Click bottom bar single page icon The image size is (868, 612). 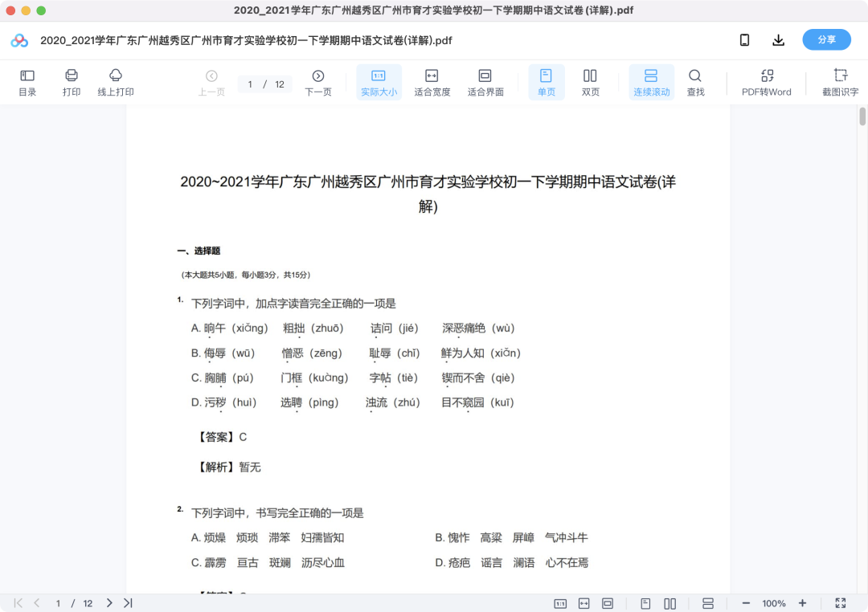click(x=645, y=604)
